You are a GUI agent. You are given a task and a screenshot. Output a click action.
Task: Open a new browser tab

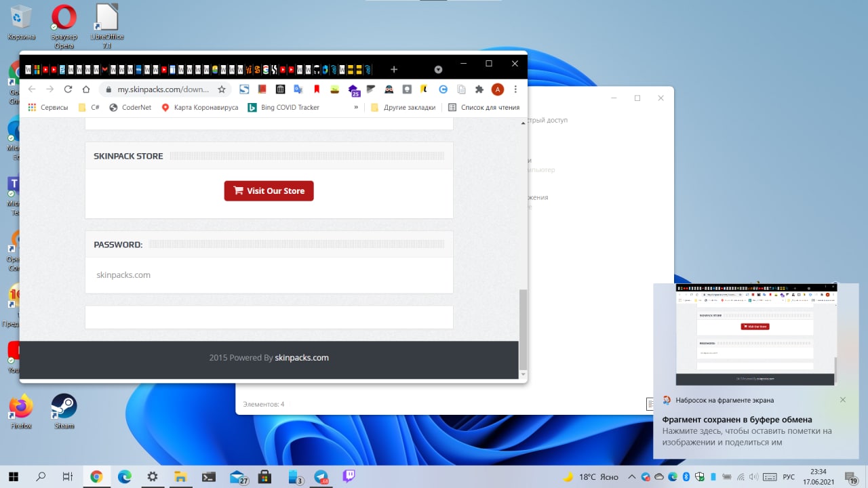pos(394,69)
